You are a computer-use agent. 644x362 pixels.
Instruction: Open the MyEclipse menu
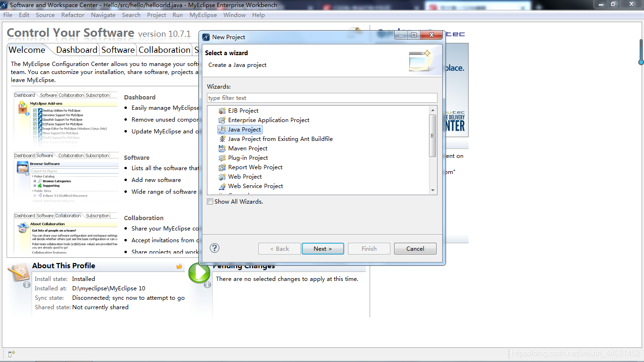coord(203,15)
